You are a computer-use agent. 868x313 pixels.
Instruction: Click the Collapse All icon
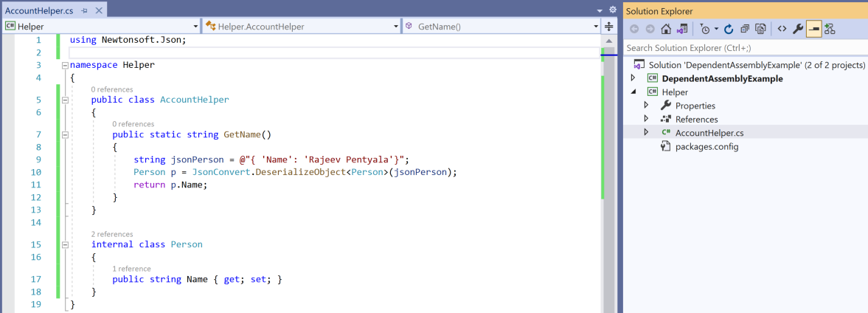tap(745, 29)
